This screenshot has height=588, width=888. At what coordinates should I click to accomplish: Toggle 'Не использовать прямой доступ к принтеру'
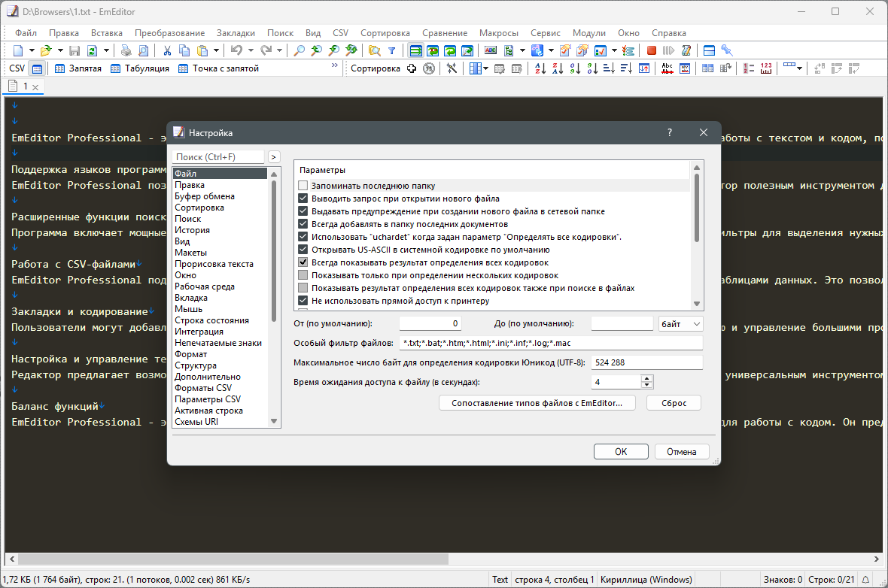(x=303, y=301)
